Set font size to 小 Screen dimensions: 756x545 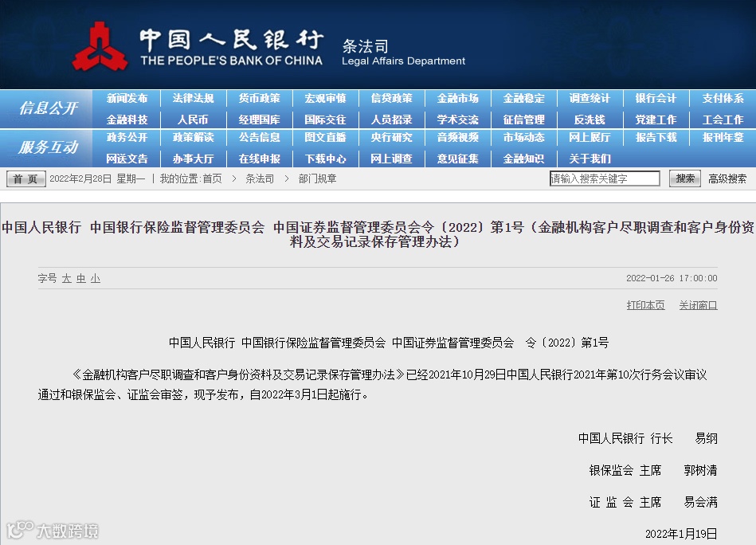coord(96,279)
